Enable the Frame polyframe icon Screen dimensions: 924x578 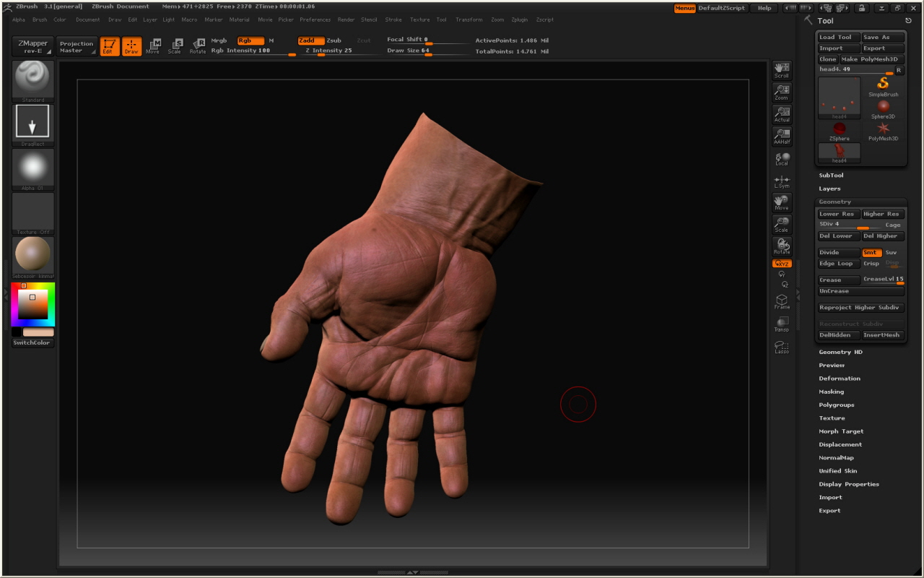[x=782, y=301]
